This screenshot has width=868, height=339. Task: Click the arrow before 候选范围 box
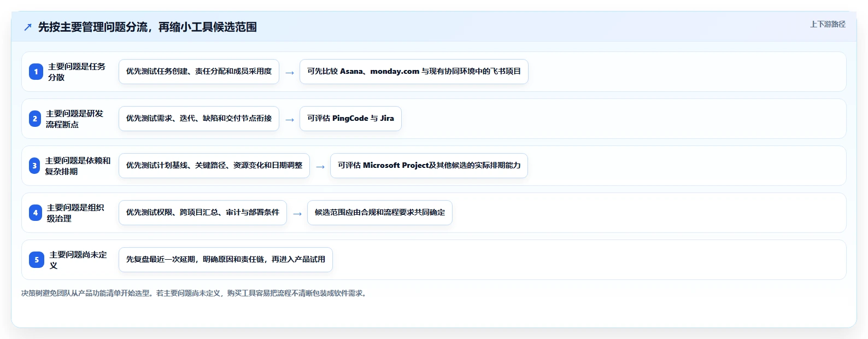297,213
